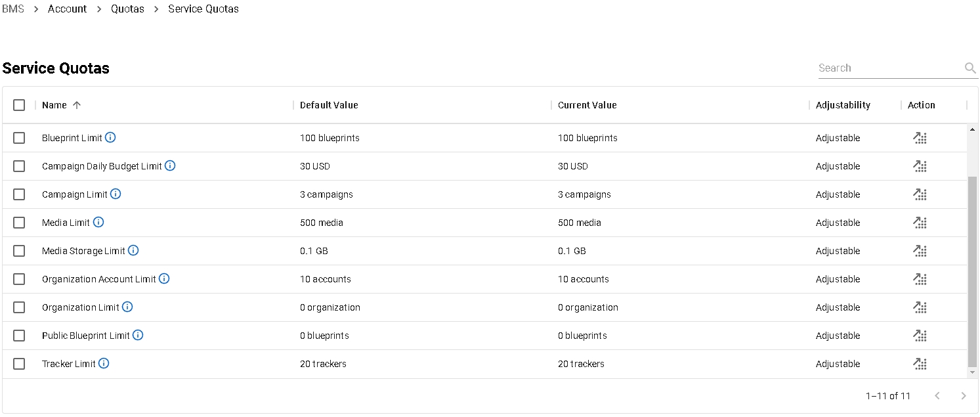Click action icon in Organization Account Limit row

click(920, 279)
